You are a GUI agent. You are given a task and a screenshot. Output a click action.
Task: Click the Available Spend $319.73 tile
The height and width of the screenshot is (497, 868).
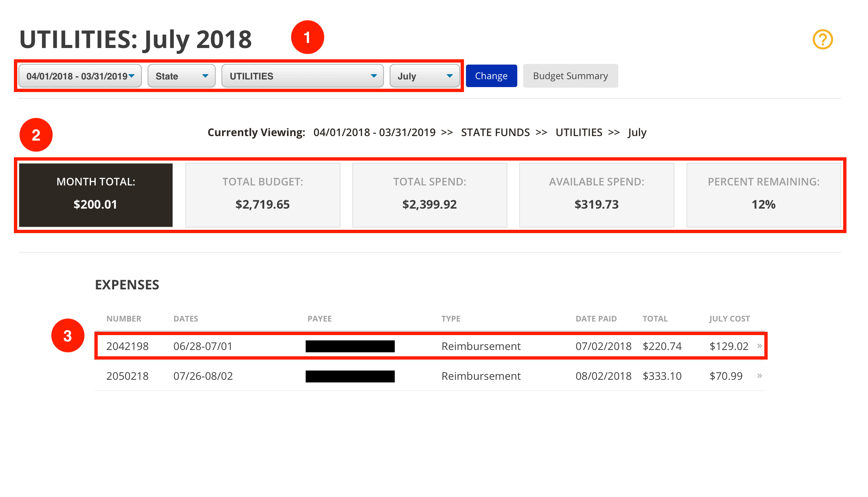click(x=596, y=195)
